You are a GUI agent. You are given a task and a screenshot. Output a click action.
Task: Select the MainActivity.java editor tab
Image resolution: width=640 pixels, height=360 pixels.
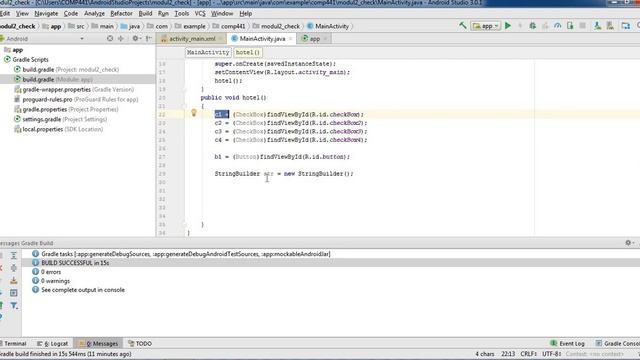262,39
